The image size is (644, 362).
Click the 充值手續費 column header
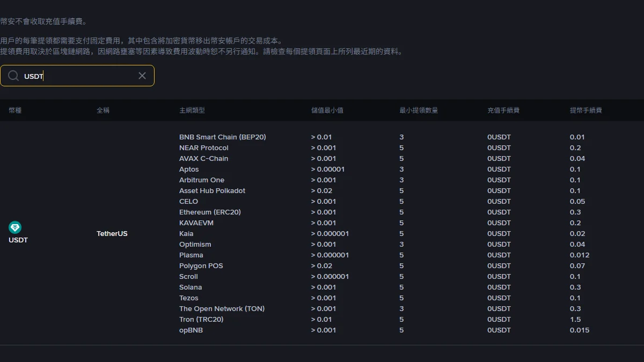(503, 110)
